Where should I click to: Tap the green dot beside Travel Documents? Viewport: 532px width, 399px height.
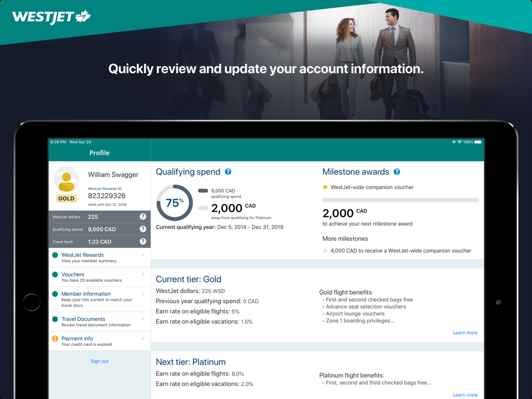point(55,319)
